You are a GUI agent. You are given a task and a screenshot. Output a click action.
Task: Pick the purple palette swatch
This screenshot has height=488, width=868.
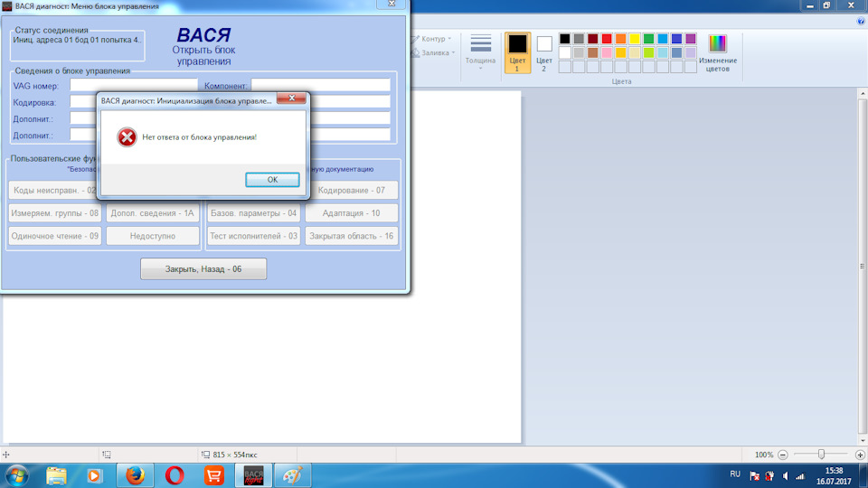pos(690,39)
